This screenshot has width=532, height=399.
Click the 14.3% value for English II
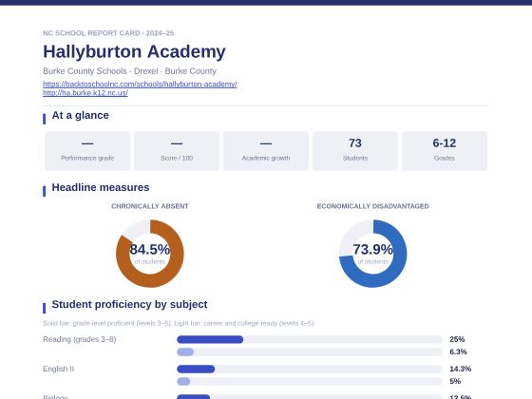(461, 369)
